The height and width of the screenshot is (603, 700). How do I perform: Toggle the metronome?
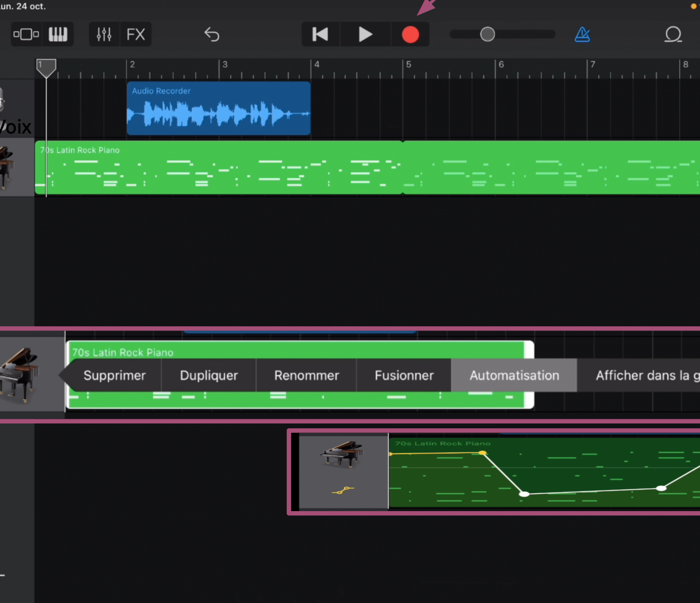click(582, 34)
